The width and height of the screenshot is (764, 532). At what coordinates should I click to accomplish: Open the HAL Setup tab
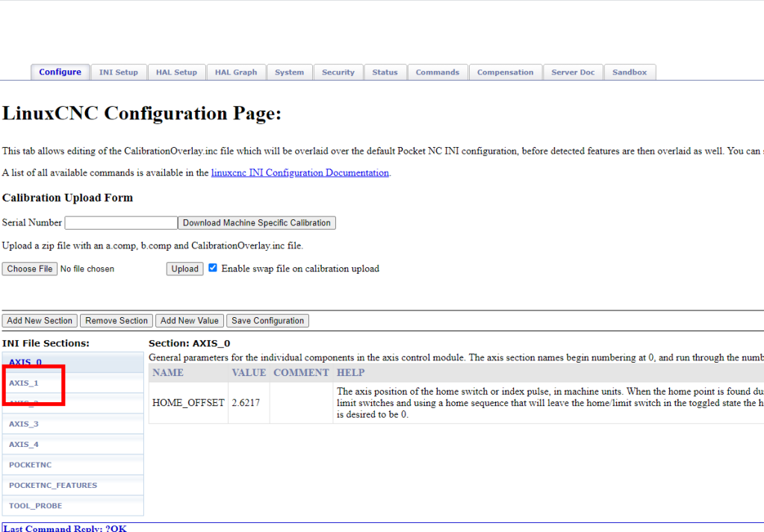176,72
